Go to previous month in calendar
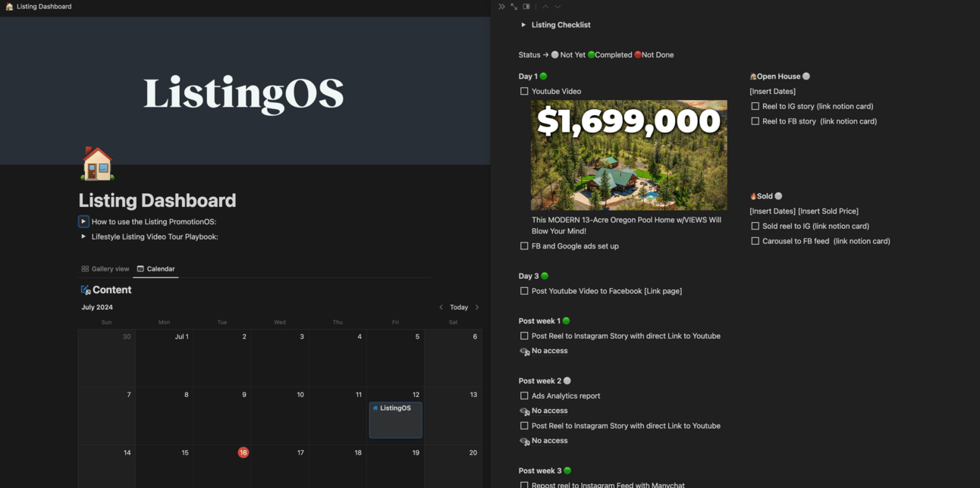Screen dimensions: 980x488 [441, 308]
